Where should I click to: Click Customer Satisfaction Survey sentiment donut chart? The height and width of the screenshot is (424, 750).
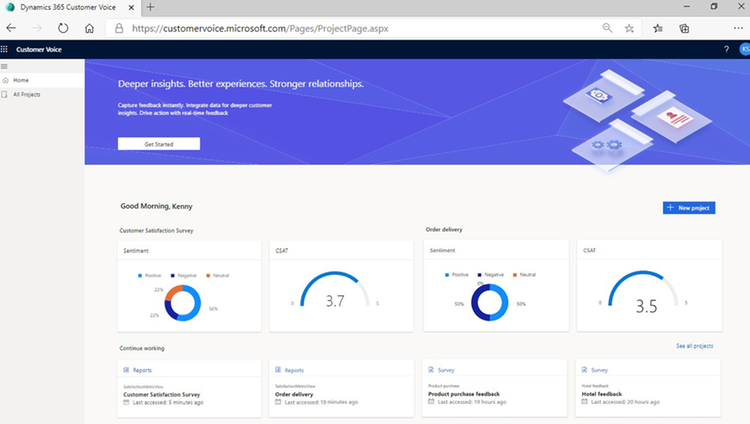click(183, 303)
